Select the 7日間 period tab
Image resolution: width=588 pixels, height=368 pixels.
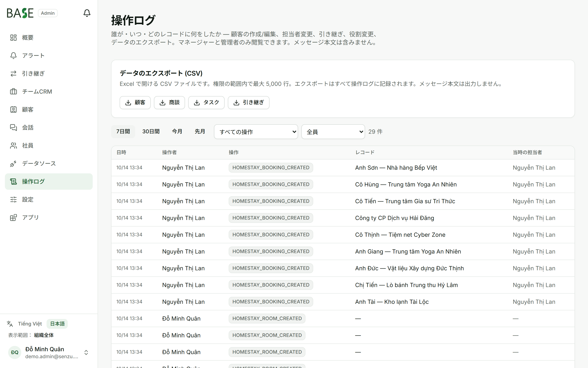(x=123, y=131)
